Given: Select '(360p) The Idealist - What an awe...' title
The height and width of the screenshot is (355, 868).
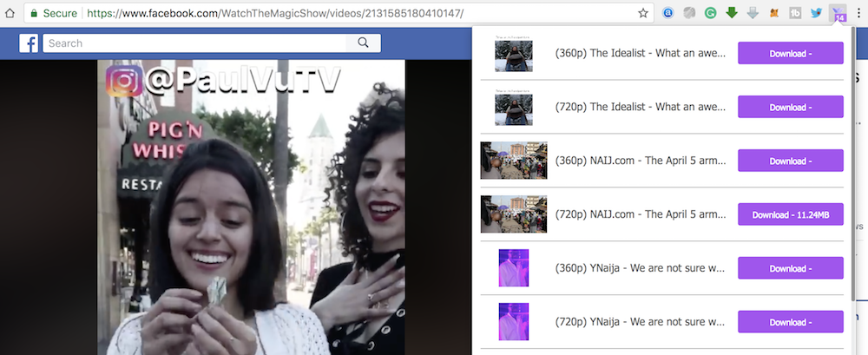Looking at the screenshot, I should (x=641, y=54).
